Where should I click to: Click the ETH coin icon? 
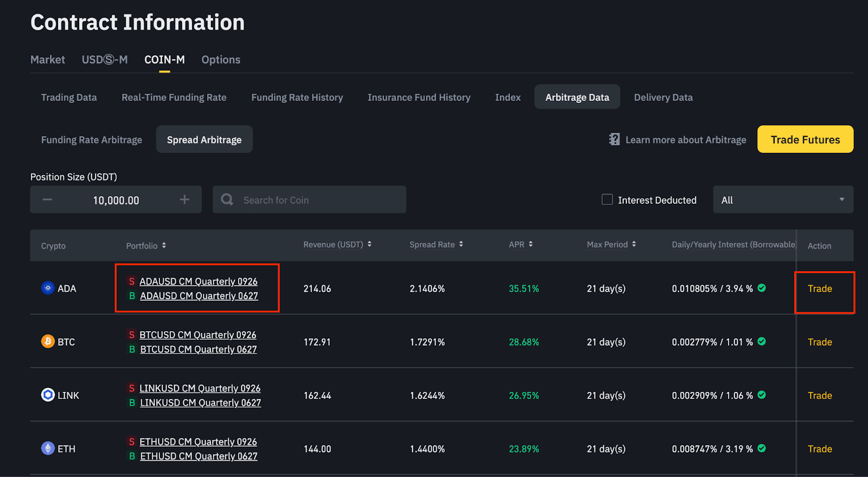coord(48,448)
